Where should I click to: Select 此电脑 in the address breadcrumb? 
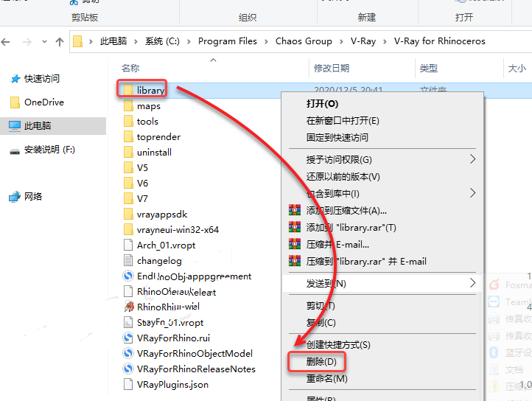pos(113,41)
